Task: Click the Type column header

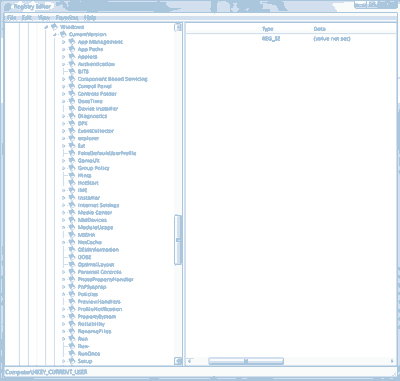Action: click(268, 29)
